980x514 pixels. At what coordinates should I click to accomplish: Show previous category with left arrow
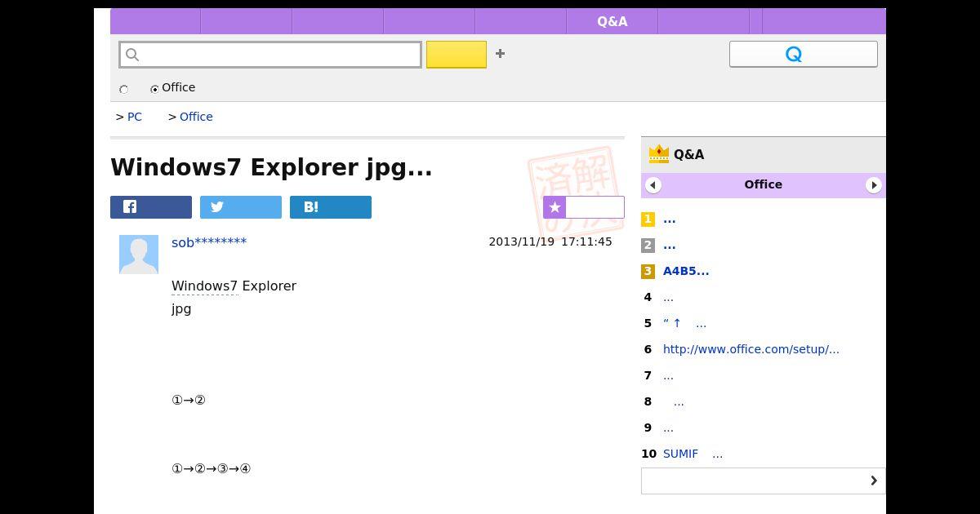[x=653, y=185]
